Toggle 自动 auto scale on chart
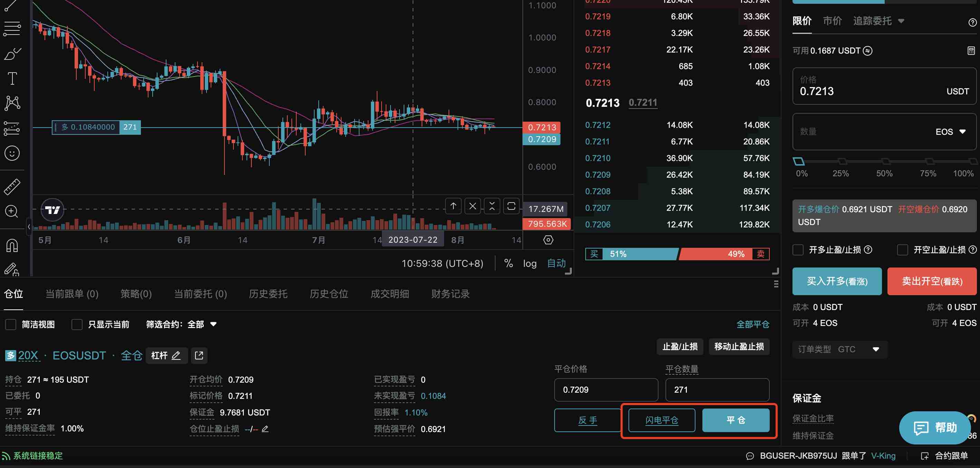Viewport: 980px width, 468px height. 556,263
